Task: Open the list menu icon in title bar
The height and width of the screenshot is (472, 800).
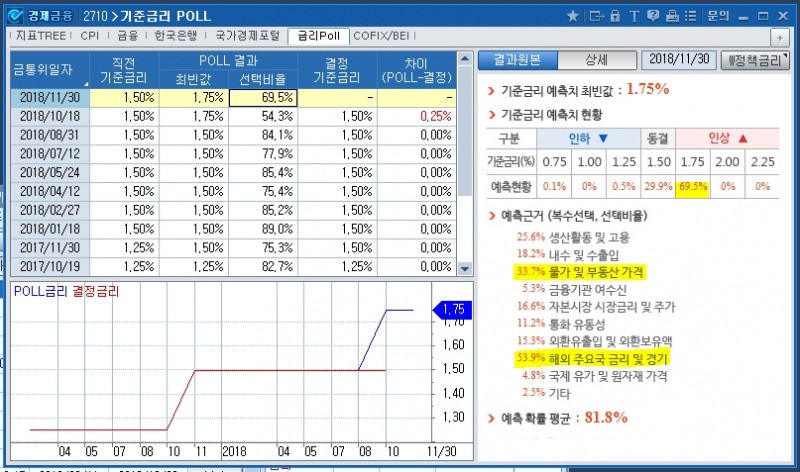Action: (x=690, y=16)
